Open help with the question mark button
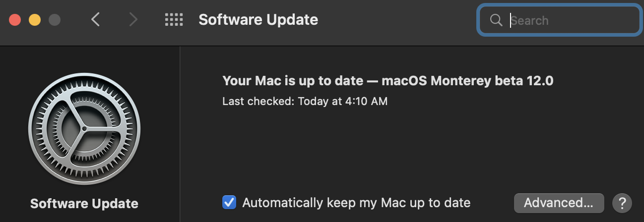This screenshot has height=222, width=644. click(x=622, y=203)
